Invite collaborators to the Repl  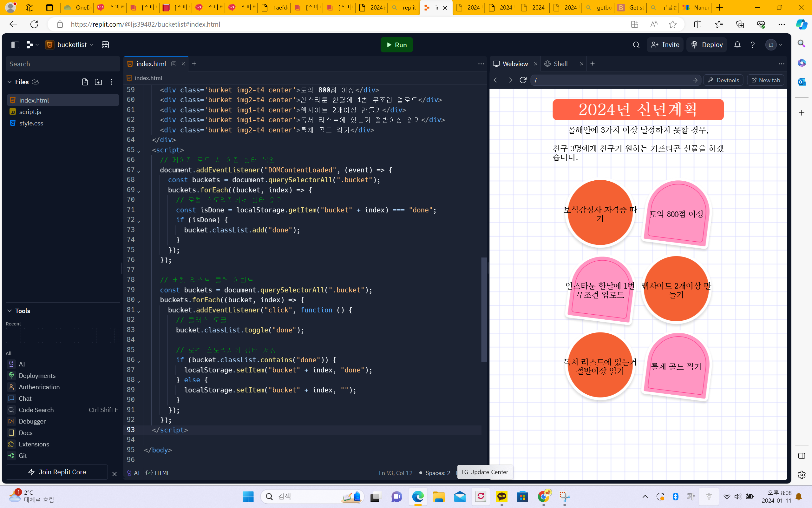[665, 45]
